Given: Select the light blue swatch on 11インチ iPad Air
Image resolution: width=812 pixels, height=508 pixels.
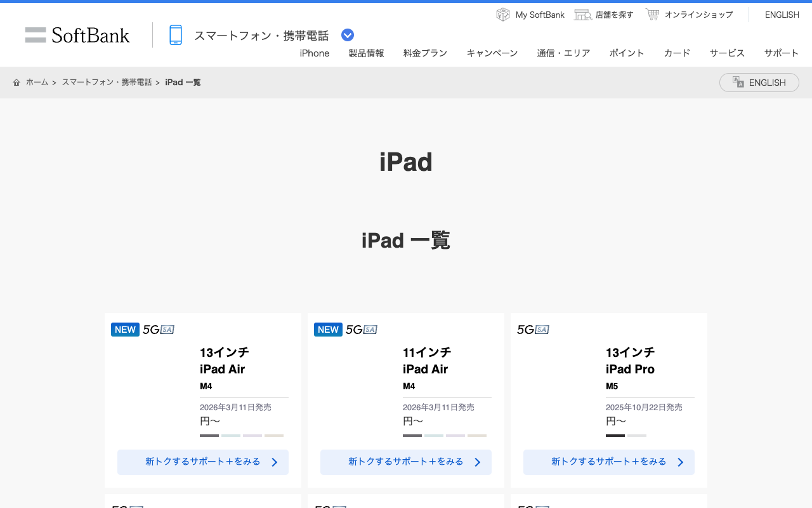Looking at the screenshot, I should click(x=434, y=436).
